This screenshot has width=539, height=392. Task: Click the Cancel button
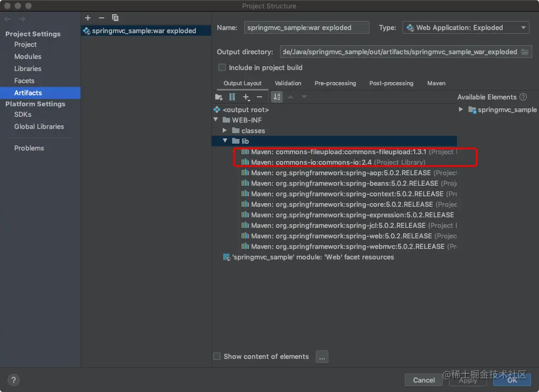424,380
